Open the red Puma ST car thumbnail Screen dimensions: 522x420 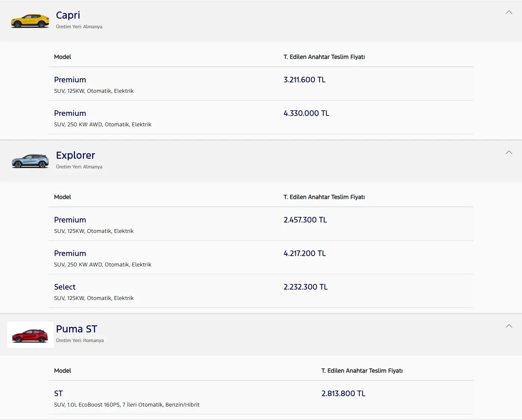pos(30,335)
